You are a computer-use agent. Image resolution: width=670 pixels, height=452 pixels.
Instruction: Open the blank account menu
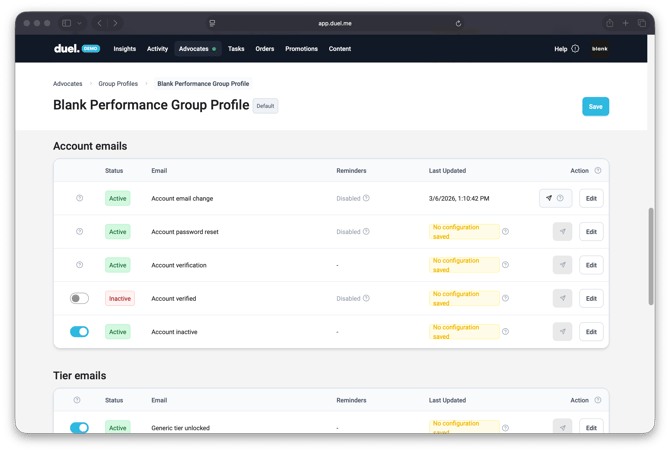[x=600, y=48]
